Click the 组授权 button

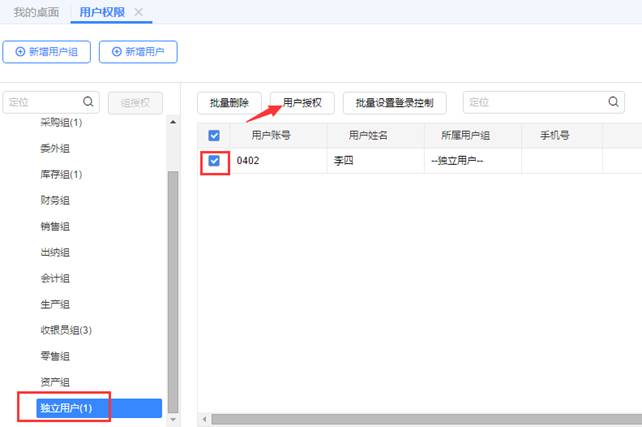click(135, 102)
